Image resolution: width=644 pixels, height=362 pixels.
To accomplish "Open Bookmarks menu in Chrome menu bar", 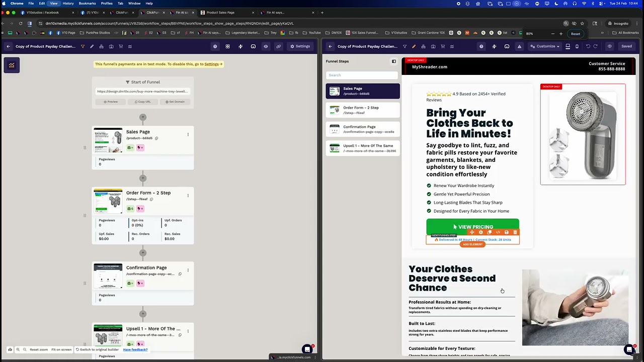I will tap(87, 4).
